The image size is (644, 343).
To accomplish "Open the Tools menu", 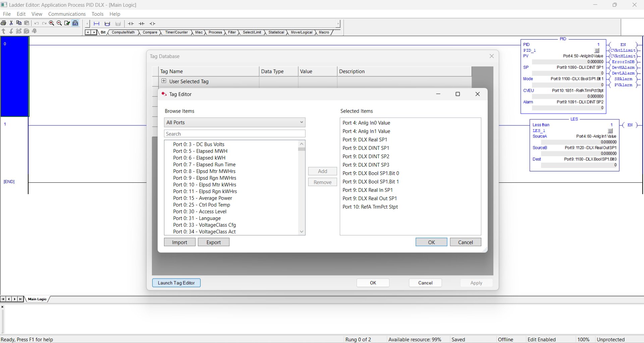I will click(x=97, y=14).
